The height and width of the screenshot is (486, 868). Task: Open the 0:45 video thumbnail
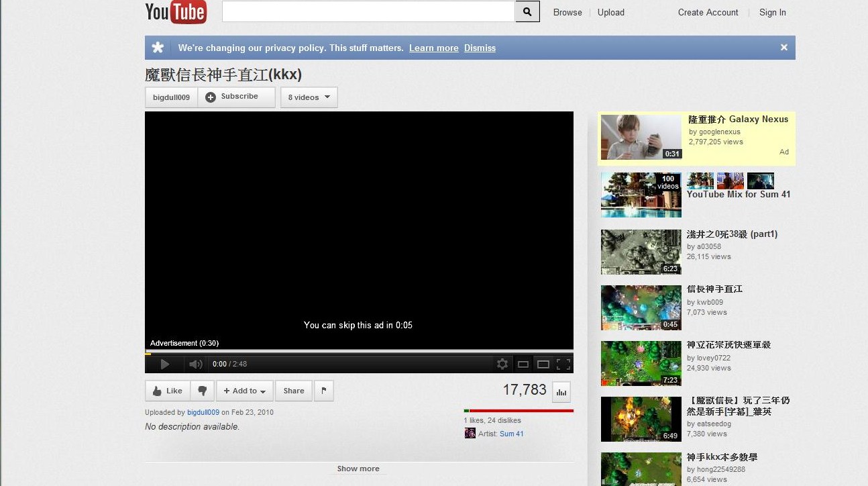pos(641,307)
